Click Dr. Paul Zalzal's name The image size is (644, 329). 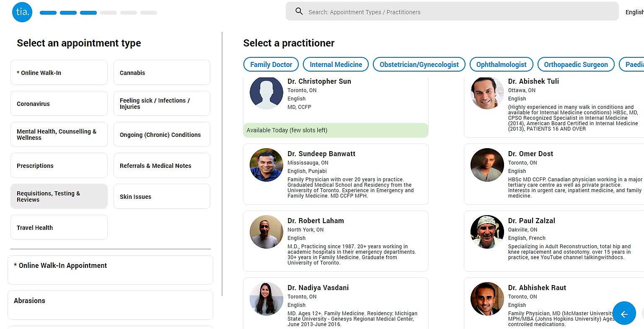pyautogui.click(x=532, y=221)
